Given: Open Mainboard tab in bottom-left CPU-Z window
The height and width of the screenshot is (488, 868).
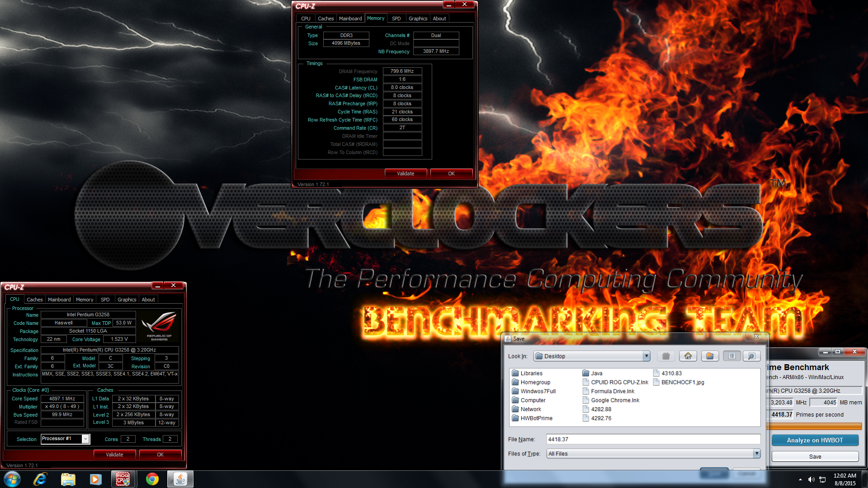Looking at the screenshot, I should 59,300.
